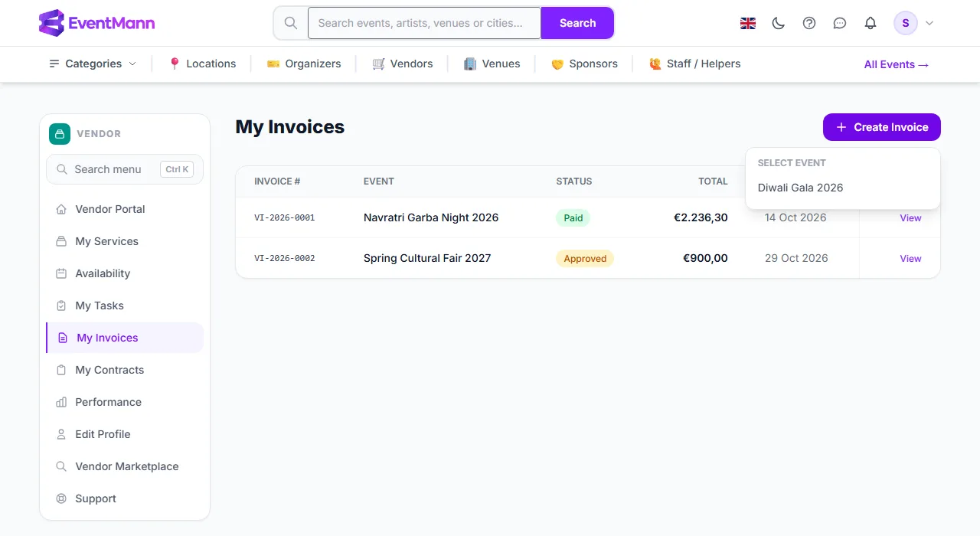
Task: Click the Performance chart icon
Action: point(61,402)
